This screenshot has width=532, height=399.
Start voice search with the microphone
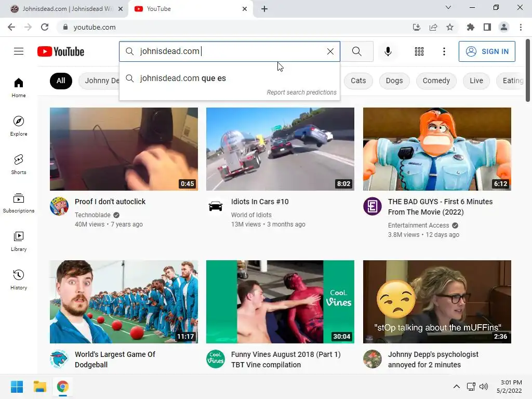tap(388, 51)
